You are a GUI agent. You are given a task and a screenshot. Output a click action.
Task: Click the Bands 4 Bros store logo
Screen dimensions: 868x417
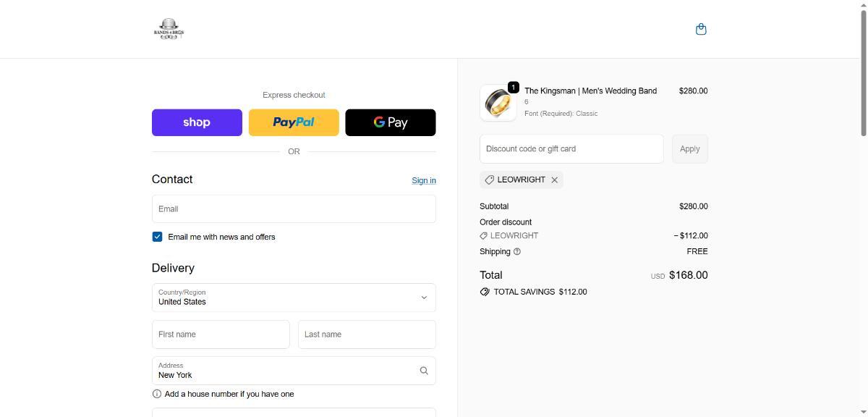click(x=169, y=29)
